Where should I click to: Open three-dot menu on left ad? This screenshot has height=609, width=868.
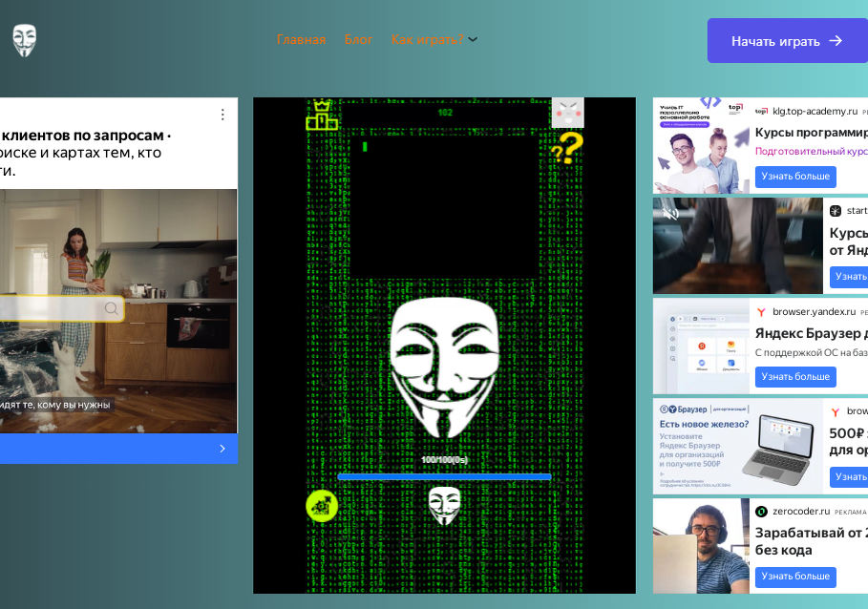click(222, 115)
